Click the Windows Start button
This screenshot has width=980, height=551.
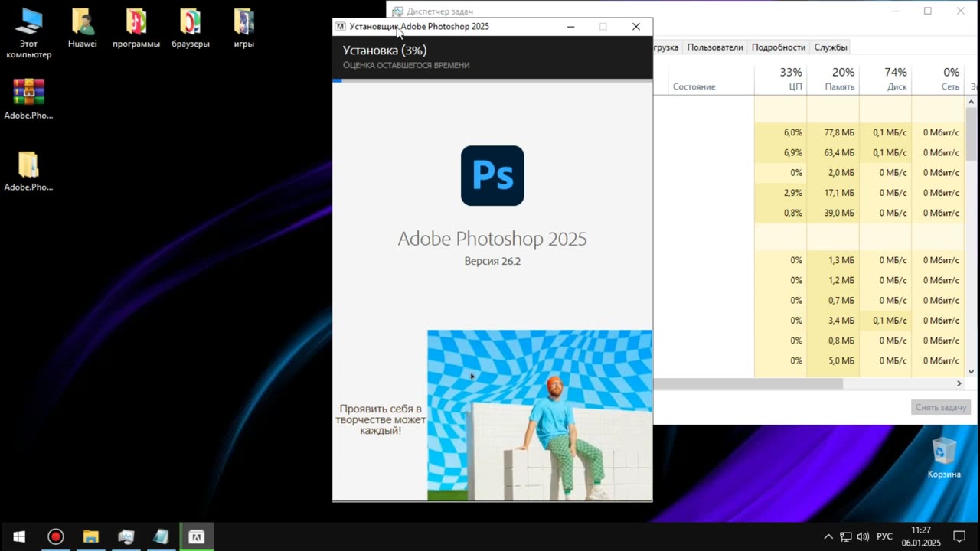tap(19, 536)
